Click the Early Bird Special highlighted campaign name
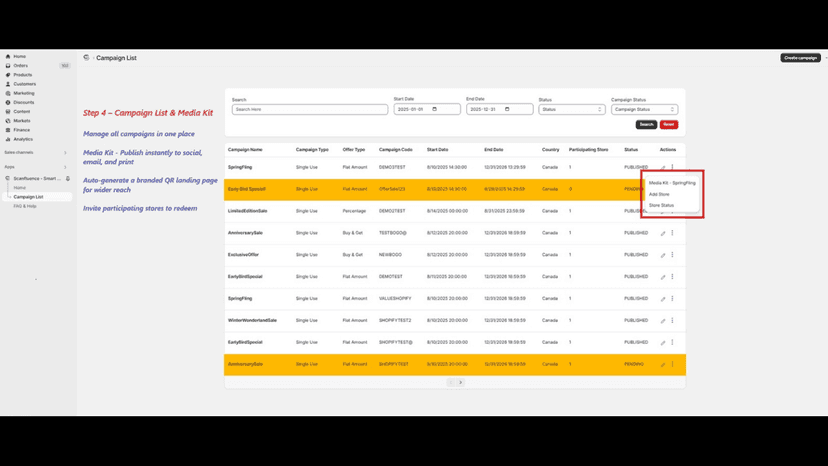Viewport: 828px width, 466px height. coord(247,189)
